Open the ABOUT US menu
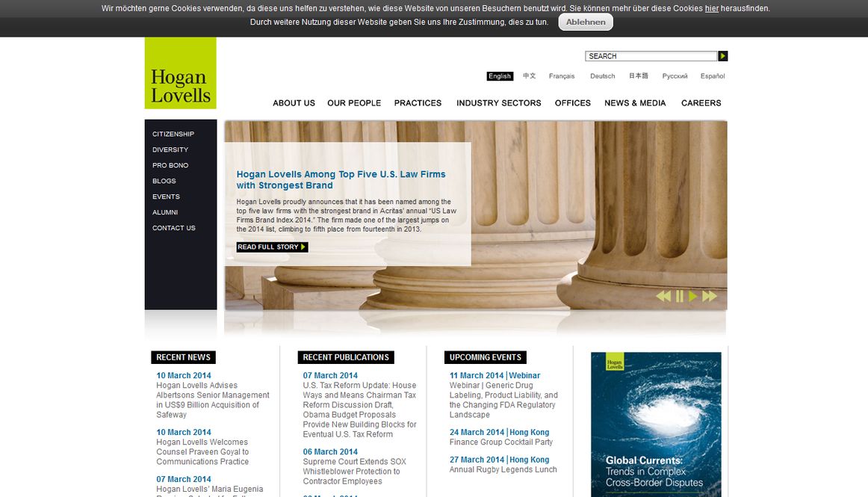Viewport: 868px width, 497px height. pos(294,103)
